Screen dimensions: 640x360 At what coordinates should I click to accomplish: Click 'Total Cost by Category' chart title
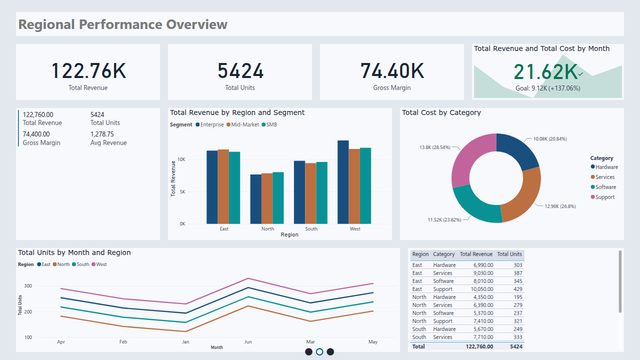441,113
